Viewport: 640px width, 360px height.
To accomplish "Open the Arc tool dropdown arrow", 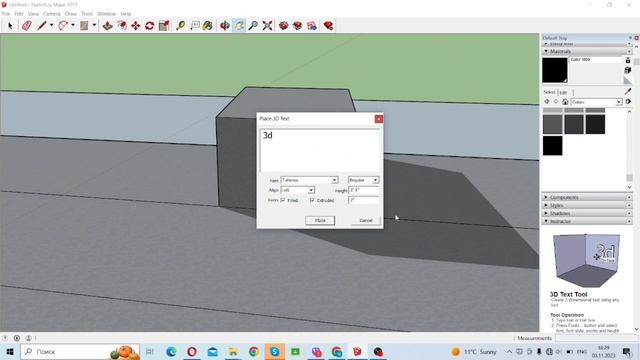I will 73,25.
